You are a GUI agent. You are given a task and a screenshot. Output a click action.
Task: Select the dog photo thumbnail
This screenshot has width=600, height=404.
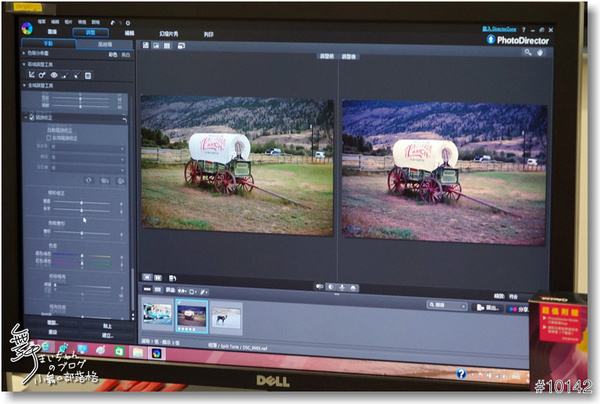pyautogui.click(x=226, y=318)
